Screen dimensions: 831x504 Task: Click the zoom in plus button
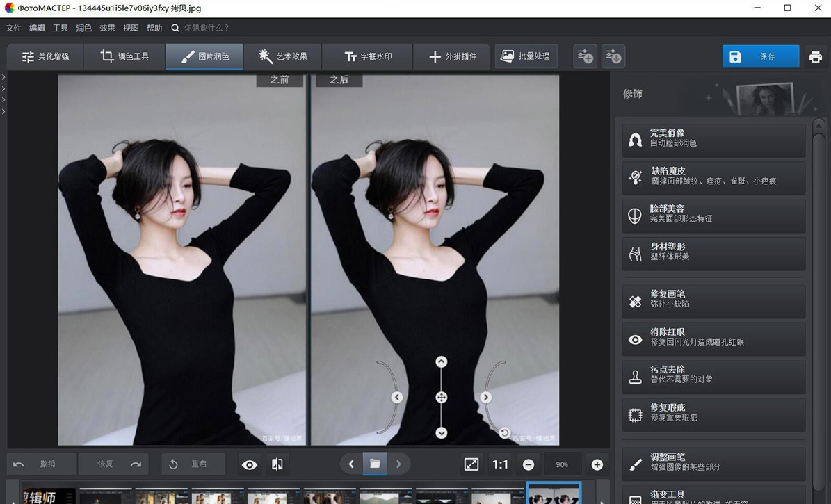597,465
